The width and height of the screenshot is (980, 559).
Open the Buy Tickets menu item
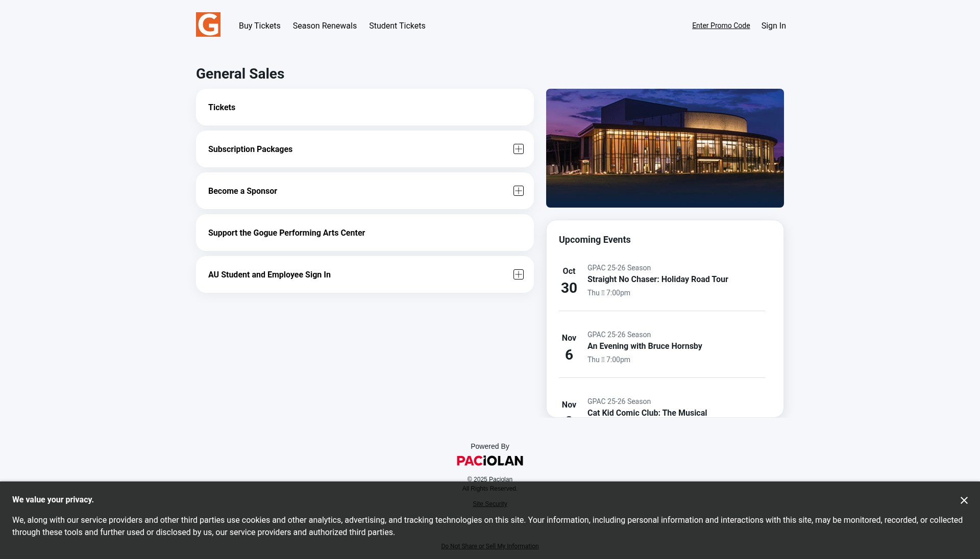coord(259,26)
